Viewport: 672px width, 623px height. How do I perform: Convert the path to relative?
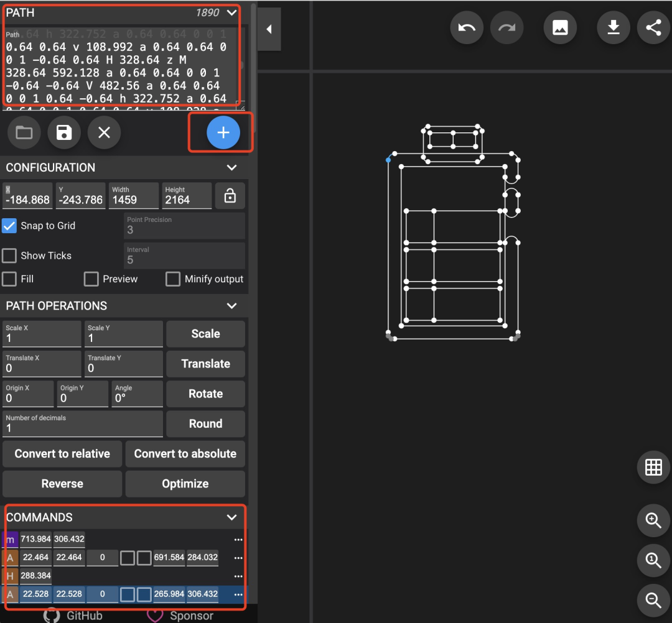coord(62,454)
